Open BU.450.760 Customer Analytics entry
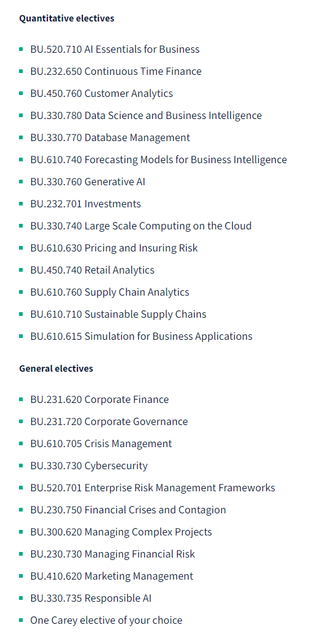 [101, 94]
